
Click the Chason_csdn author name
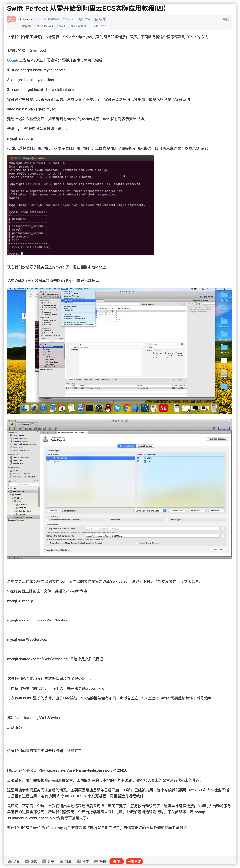28,19
